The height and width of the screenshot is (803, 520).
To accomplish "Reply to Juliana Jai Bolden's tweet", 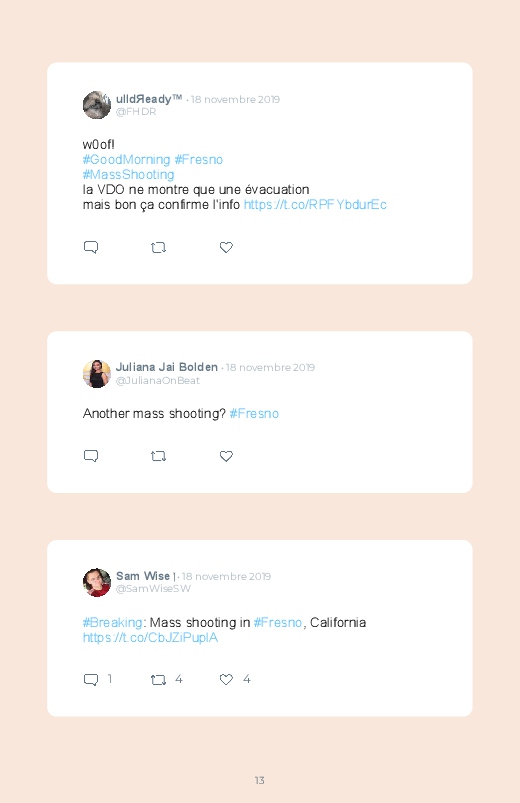I will pos(91,456).
